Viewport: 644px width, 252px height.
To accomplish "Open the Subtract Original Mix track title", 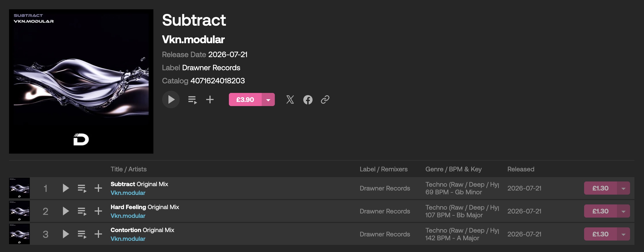I will [x=139, y=184].
